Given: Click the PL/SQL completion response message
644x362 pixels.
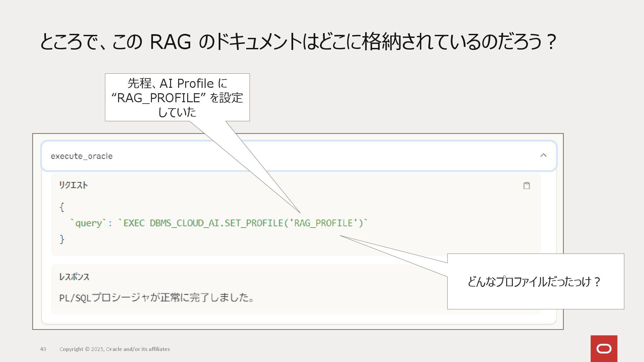Looking at the screenshot, I should point(157,298).
